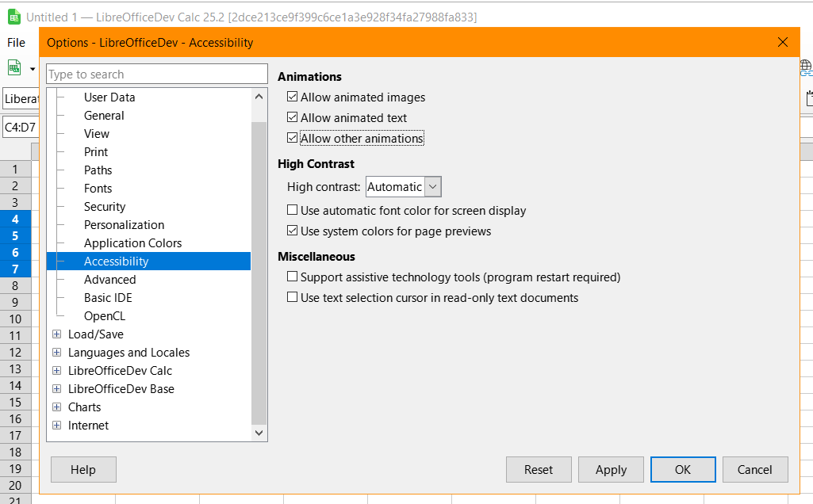This screenshot has height=504, width=813.
Task: Select Security in options tree
Action: point(105,207)
